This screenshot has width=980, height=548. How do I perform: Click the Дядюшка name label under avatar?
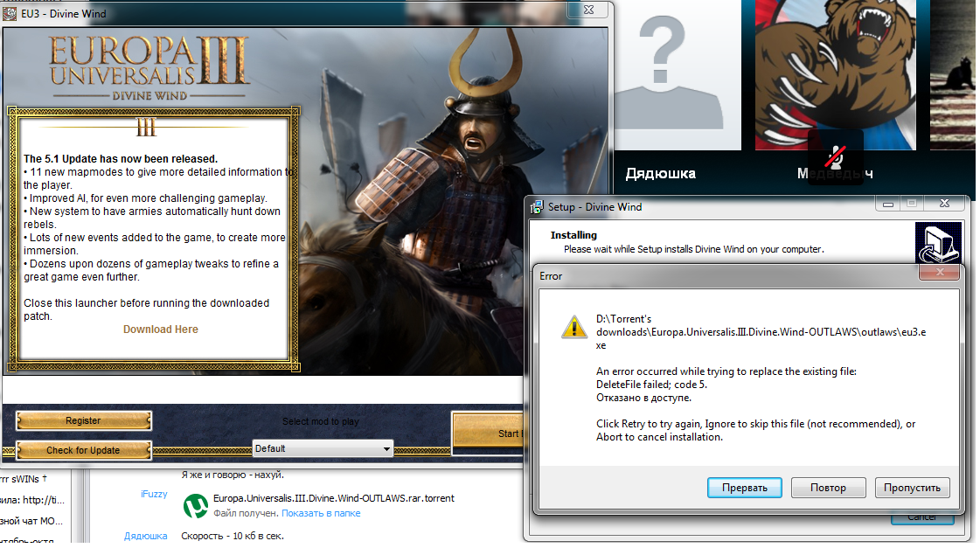point(661,173)
